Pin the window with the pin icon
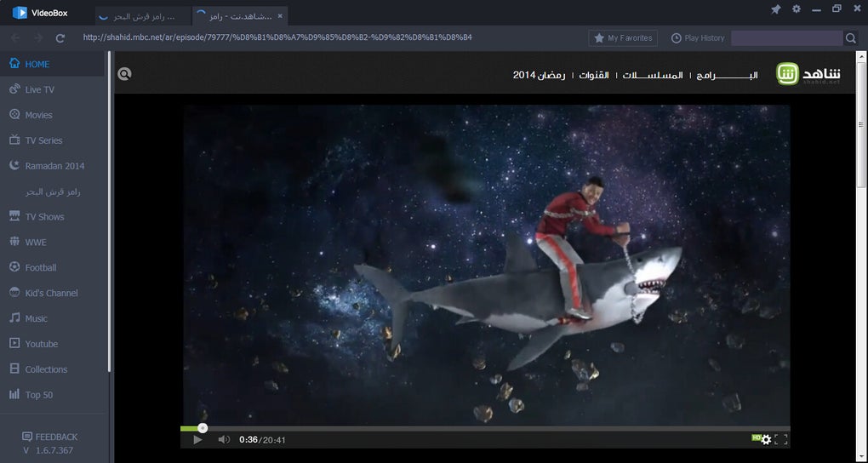The height and width of the screenshot is (463, 868). click(x=775, y=9)
